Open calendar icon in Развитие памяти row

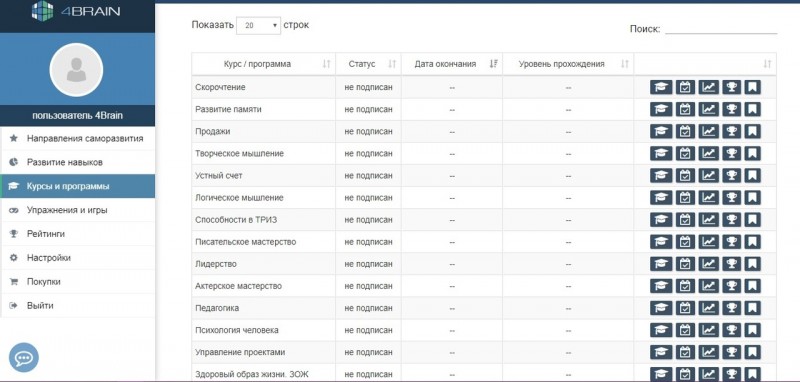point(685,109)
